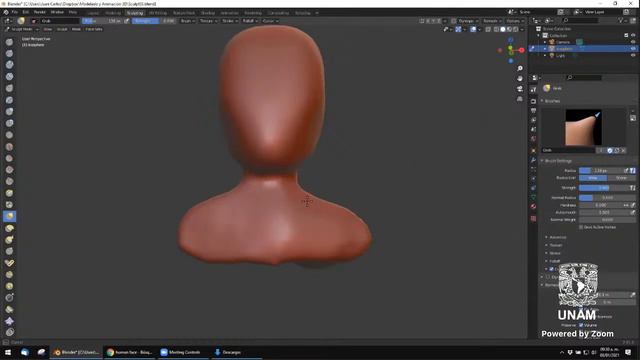Select the Snake Hook brush tool
Viewport: 640px width, 360px height.
pos(9,240)
